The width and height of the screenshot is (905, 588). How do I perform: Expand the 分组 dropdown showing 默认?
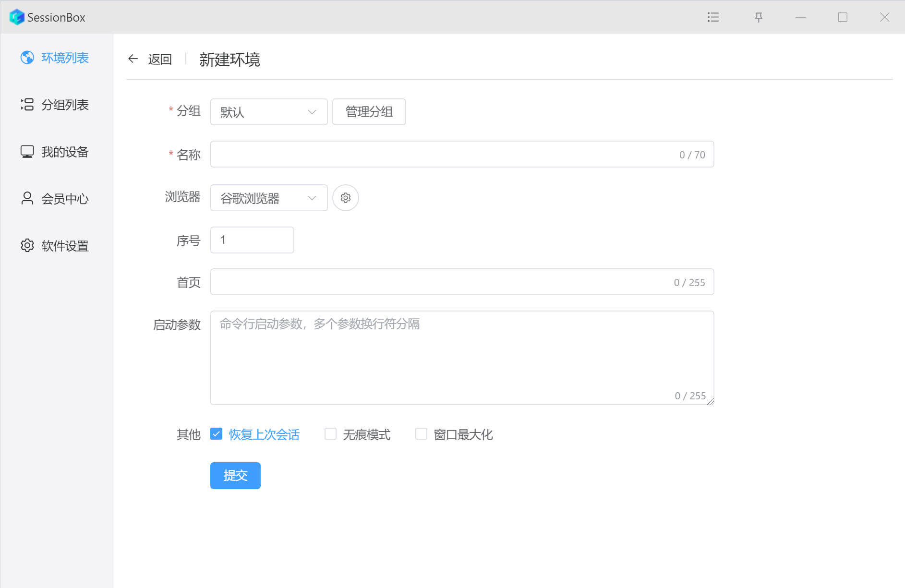pos(269,112)
